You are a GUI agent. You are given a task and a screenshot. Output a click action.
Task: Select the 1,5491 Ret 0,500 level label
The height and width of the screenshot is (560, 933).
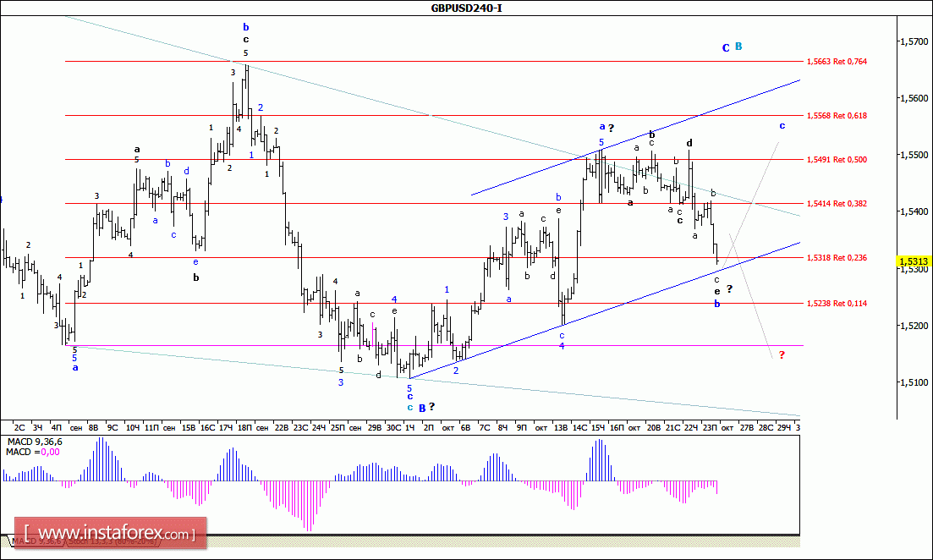click(x=837, y=160)
